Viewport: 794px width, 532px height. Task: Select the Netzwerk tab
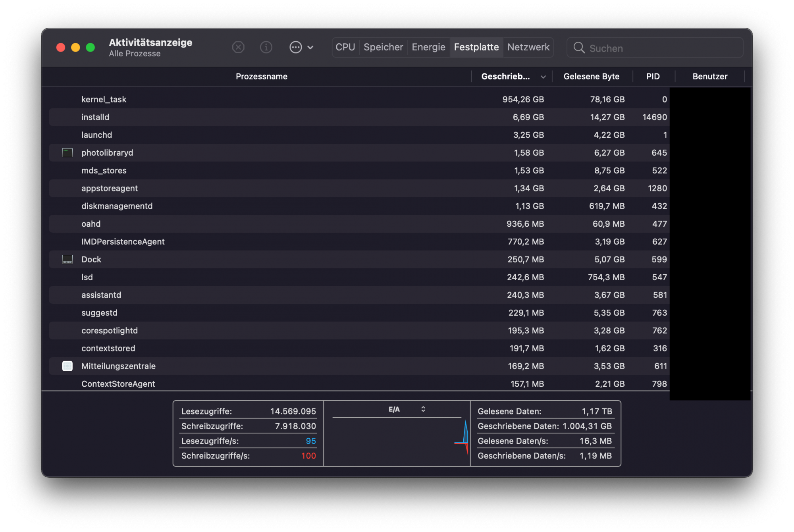[528, 47]
